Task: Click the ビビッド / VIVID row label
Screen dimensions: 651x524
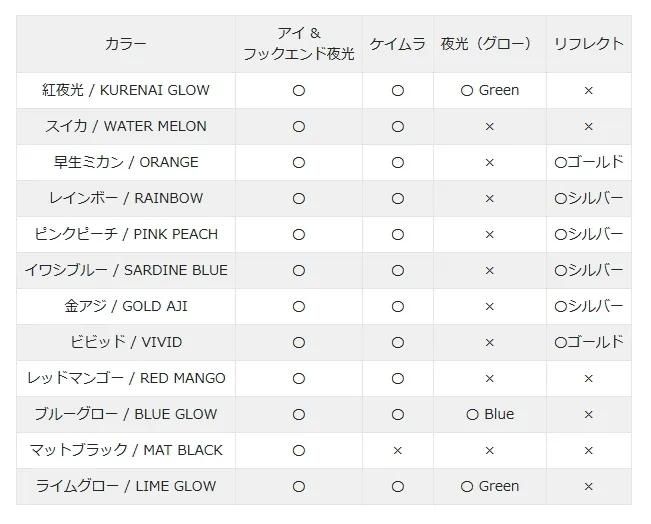Action: click(126, 342)
